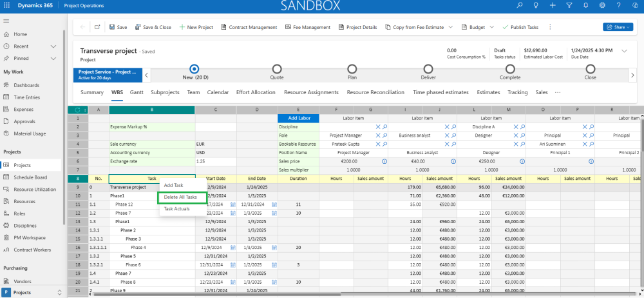Open calendar picker for Phase 6 start date
This screenshot has width=644, height=298.
coord(233,264)
